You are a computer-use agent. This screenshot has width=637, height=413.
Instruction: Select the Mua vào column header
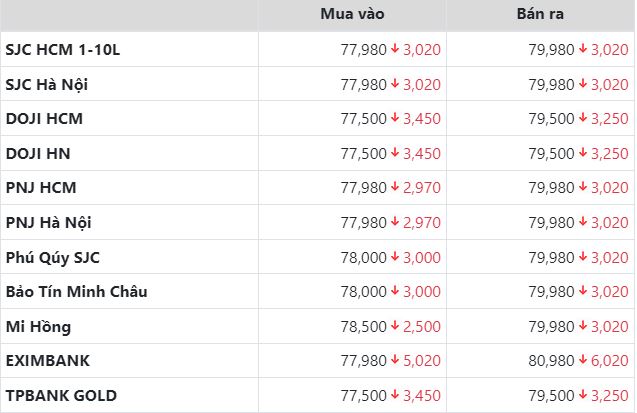click(352, 14)
